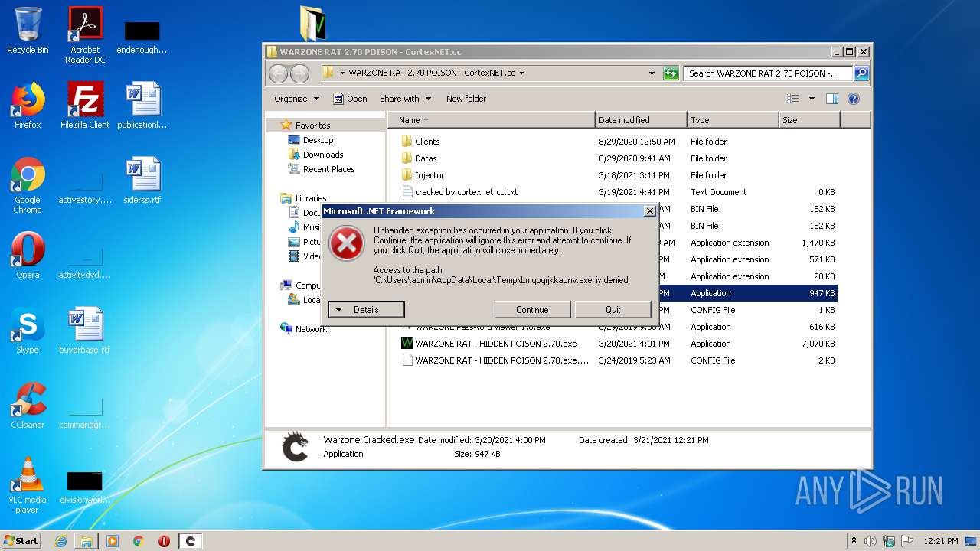Select the HIDDEN POISON 2.70.exe config file
The height and width of the screenshot is (551, 980).
(619, 360)
